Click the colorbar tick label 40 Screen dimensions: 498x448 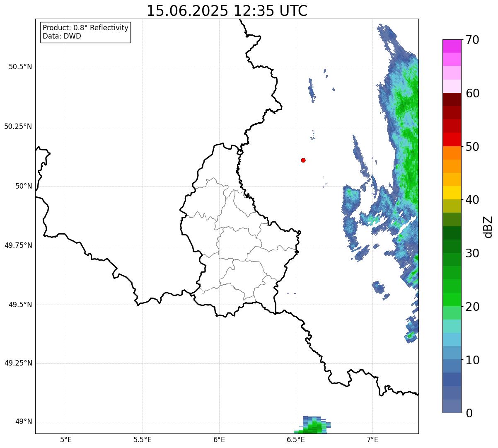tap(472, 200)
